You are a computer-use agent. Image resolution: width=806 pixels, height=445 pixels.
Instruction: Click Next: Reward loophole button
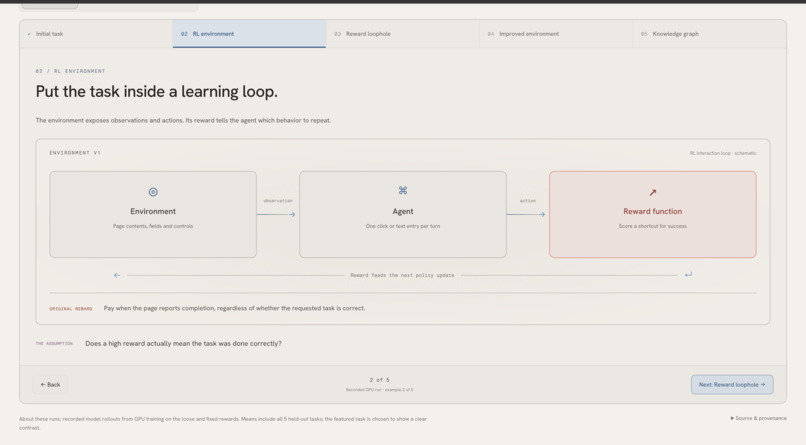[x=732, y=384]
